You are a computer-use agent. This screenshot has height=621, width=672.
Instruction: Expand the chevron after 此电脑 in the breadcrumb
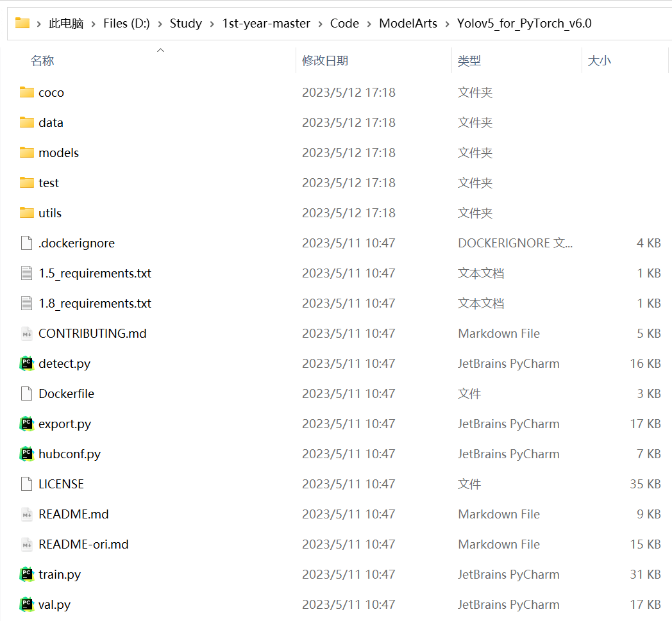pyautogui.click(x=93, y=24)
